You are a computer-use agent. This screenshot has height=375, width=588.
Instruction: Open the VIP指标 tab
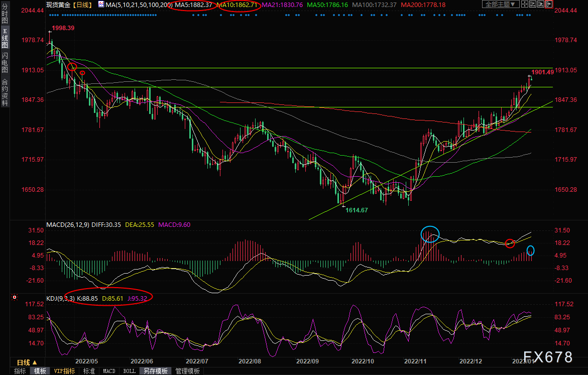pyautogui.click(x=64, y=371)
